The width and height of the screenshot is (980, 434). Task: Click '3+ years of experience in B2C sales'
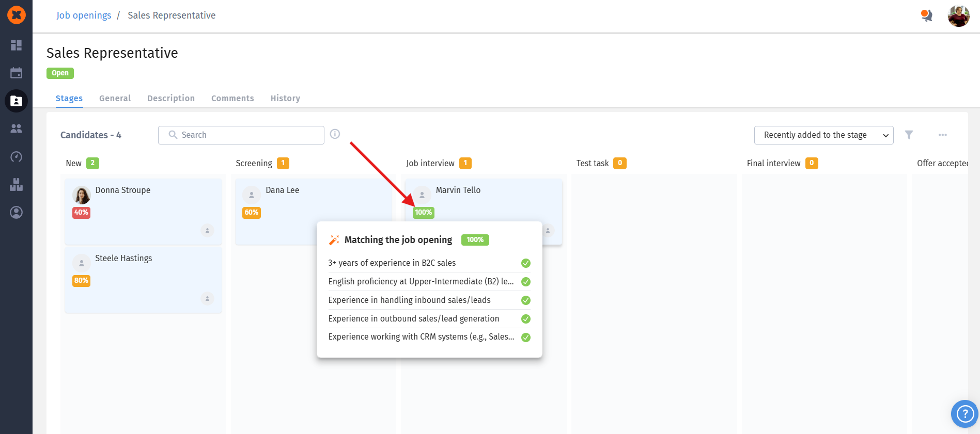coord(392,263)
